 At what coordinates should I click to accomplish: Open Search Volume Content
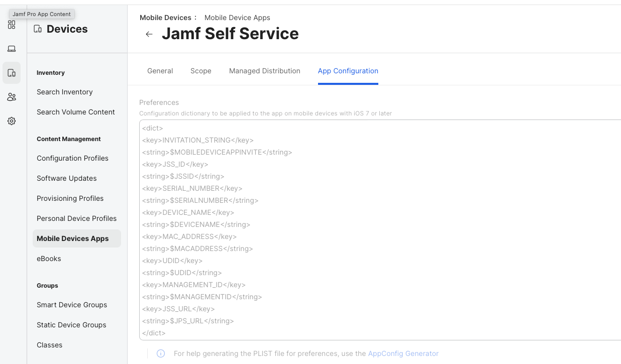(x=76, y=112)
